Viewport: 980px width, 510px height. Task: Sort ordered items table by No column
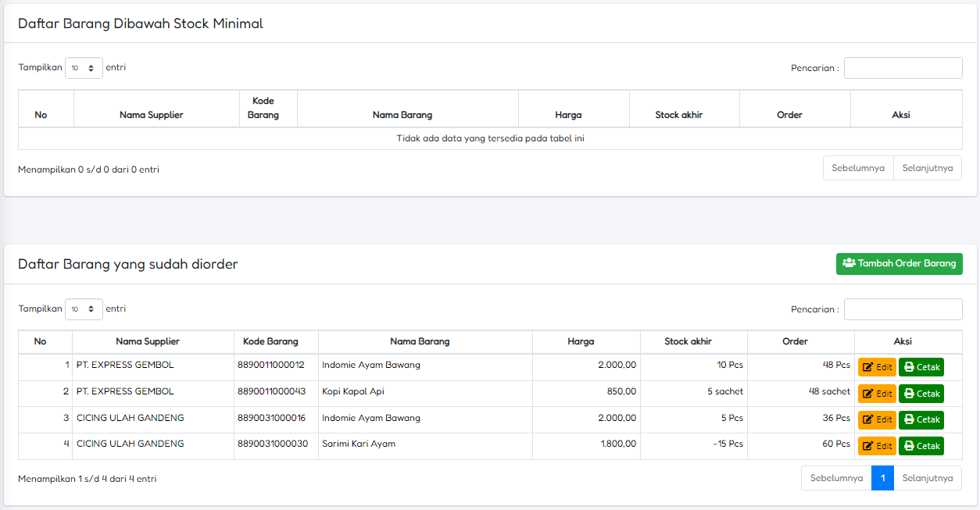pos(45,341)
